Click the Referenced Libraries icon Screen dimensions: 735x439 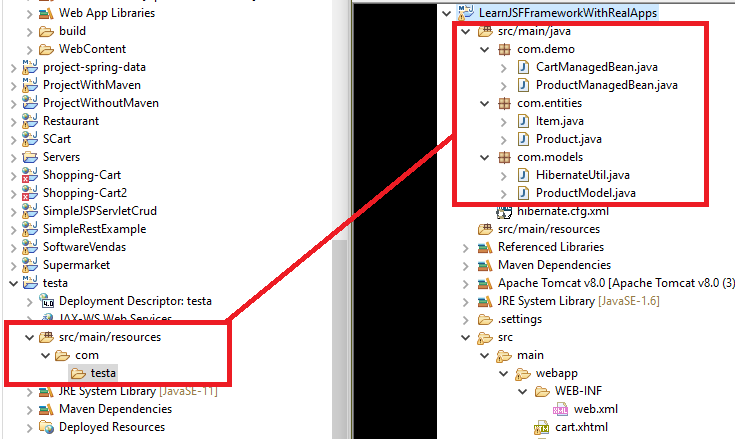(x=485, y=247)
